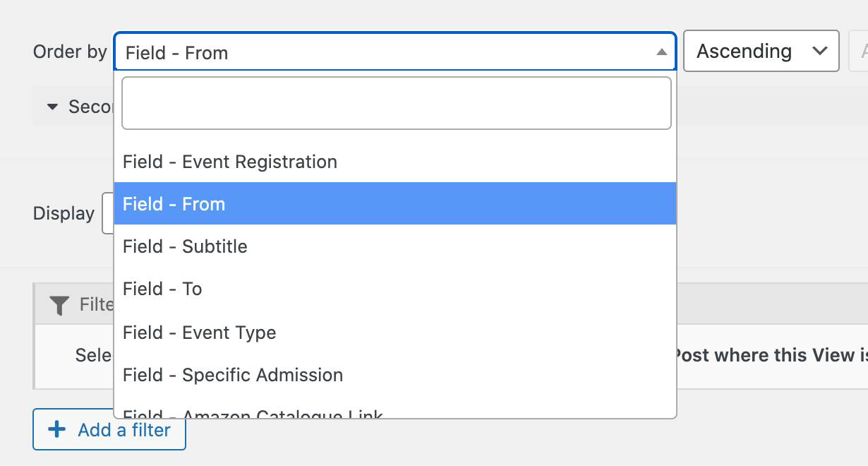Click the filter funnel icon

pyautogui.click(x=60, y=305)
